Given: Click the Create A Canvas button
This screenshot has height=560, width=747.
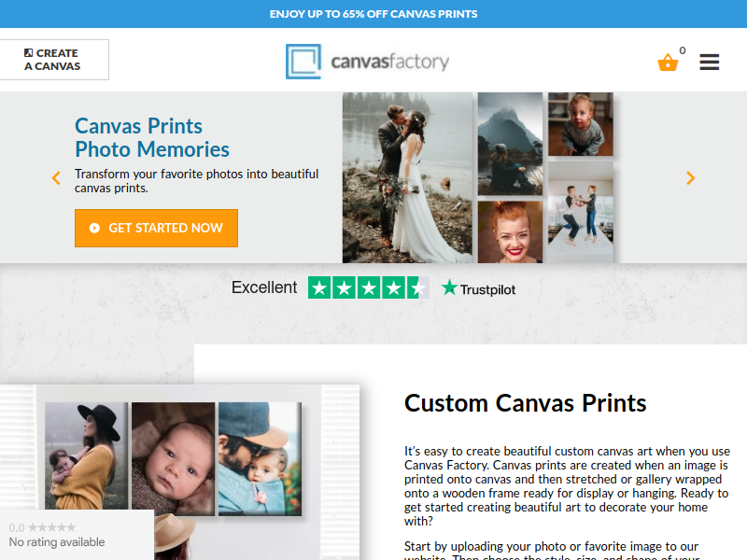Looking at the screenshot, I should pos(52,60).
